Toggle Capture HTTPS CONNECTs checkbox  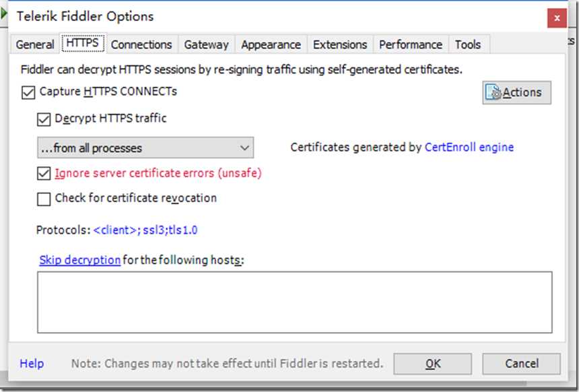pos(28,92)
